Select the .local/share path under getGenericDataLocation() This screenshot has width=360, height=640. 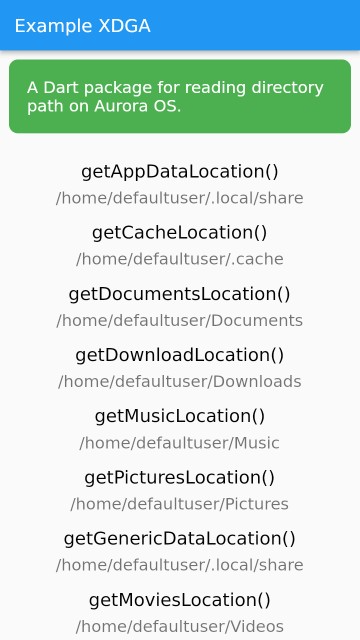[180, 565]
